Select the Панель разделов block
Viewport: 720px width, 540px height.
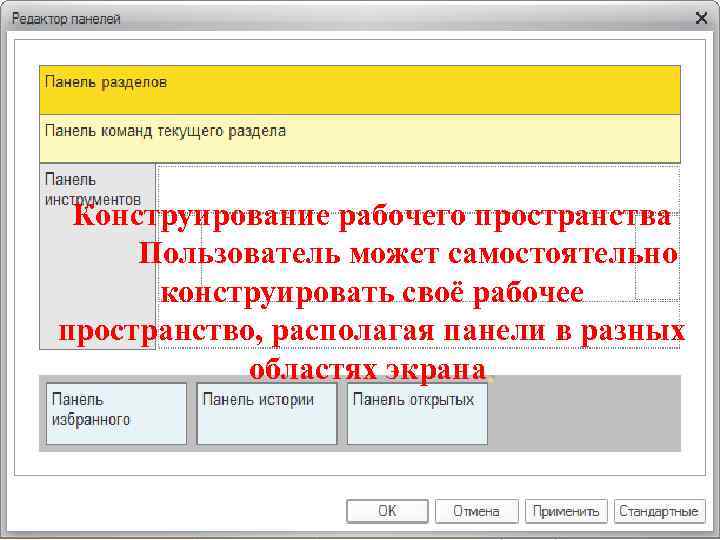tap(360, 90)
